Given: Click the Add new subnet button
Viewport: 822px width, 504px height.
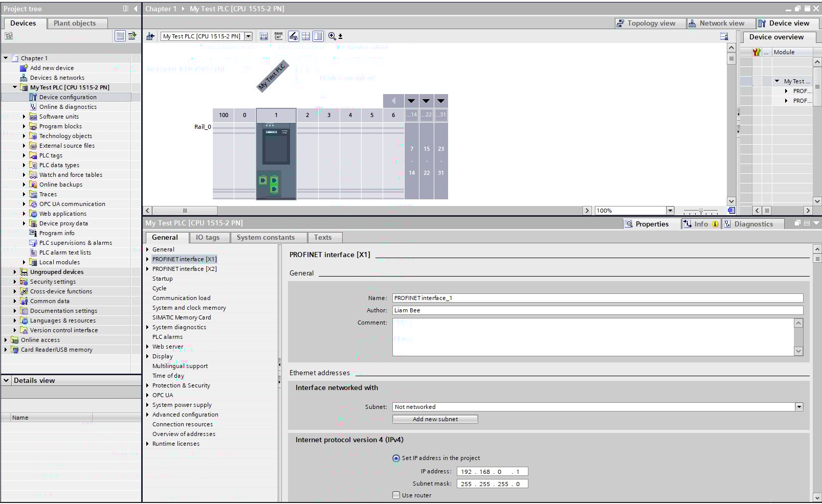Looking at the screenshot, I should [435, 419].
